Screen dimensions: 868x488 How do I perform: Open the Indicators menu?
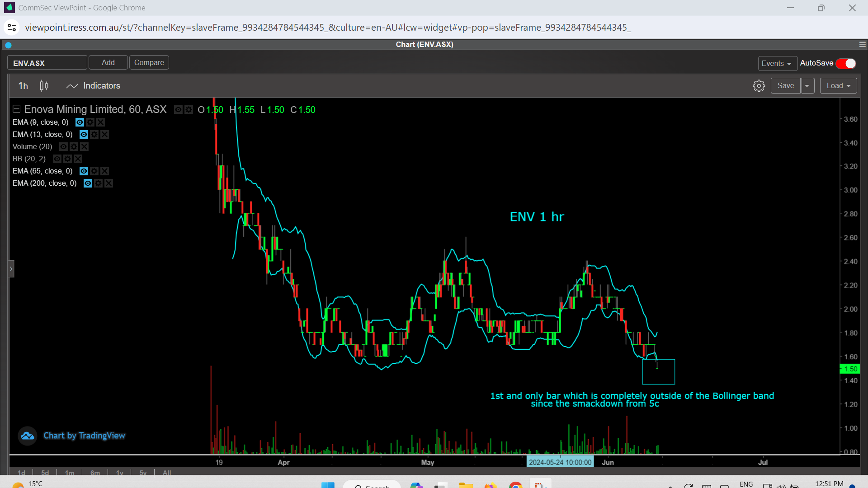93,86
